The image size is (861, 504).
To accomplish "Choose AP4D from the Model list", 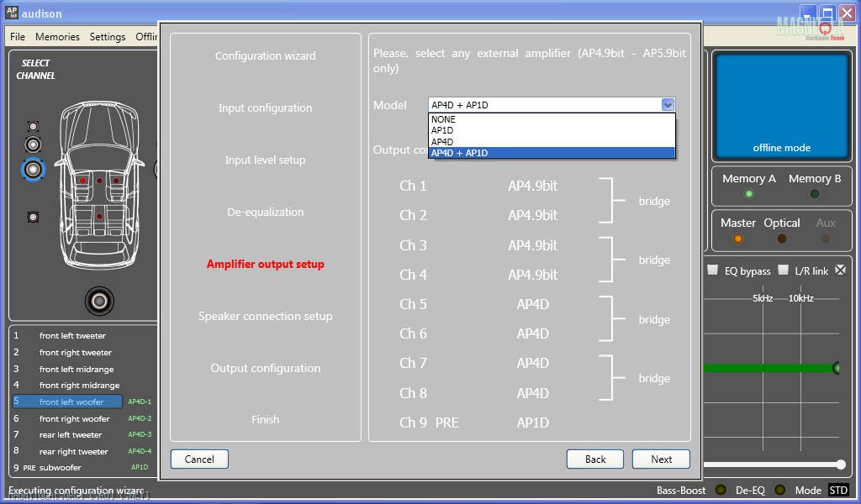I will click(552, 141).
